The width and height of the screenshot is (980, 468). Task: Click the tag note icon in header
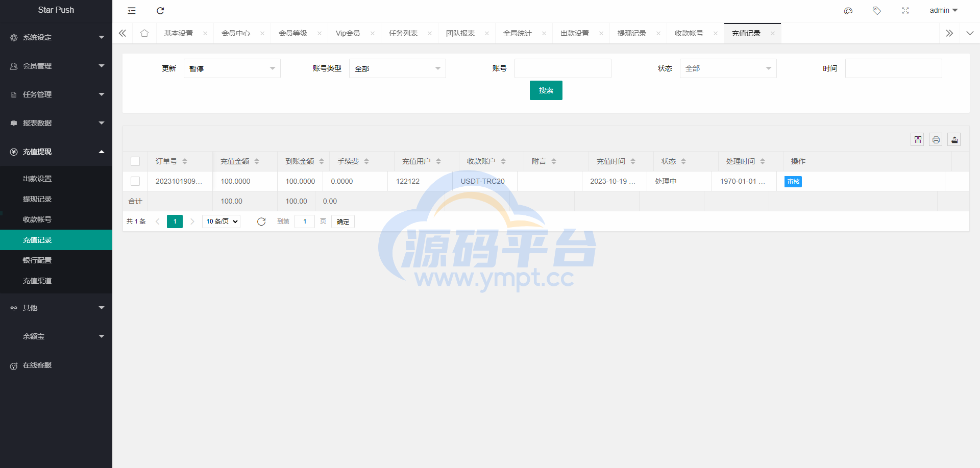point(877,11)
